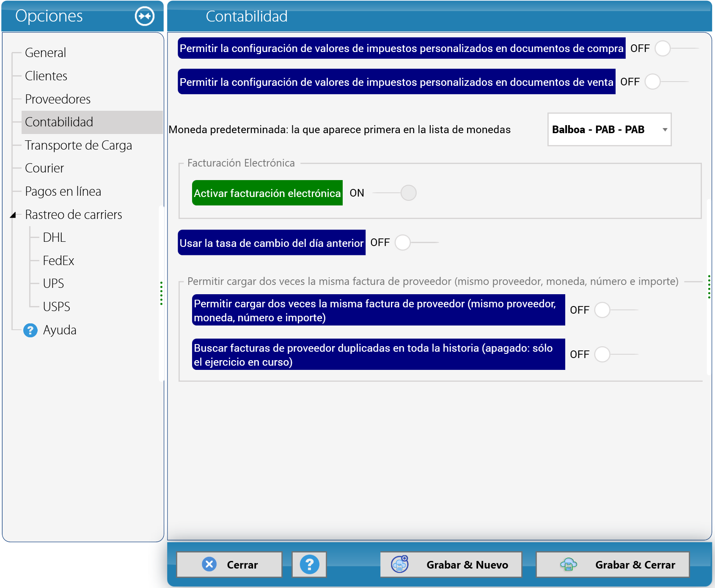Screen dimensions: 715x588
Task: Collapse the Opciones panel with the arrows icon
Action: point(145,16)
